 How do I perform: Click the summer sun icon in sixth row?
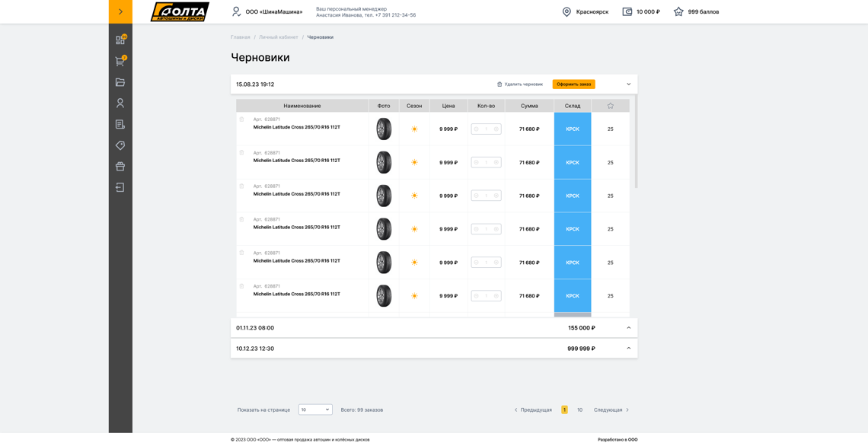click(414, 296)
